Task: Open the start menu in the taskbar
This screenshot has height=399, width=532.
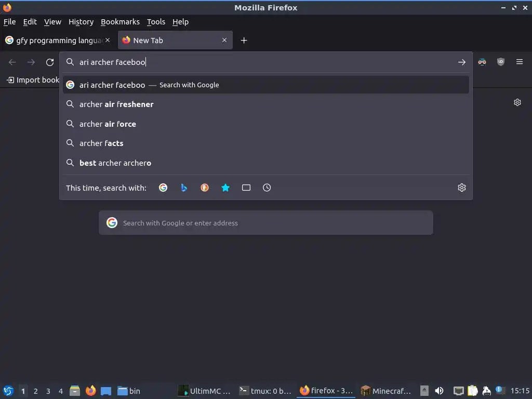Action: point(8,391)
